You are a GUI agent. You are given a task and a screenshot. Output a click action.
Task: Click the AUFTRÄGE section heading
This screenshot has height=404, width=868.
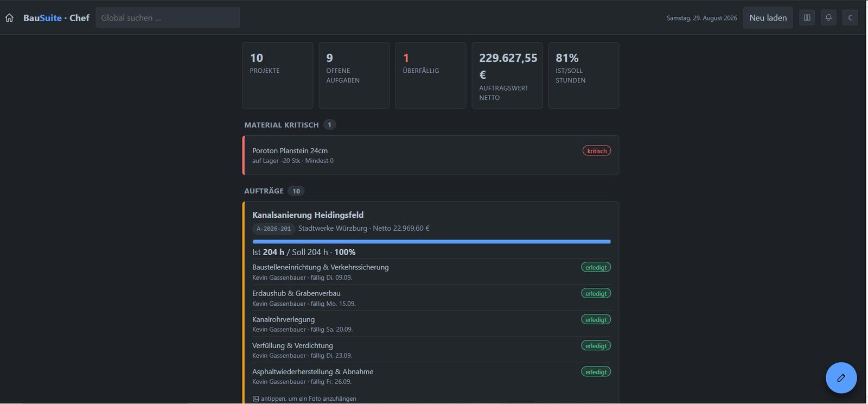point(264,191)
